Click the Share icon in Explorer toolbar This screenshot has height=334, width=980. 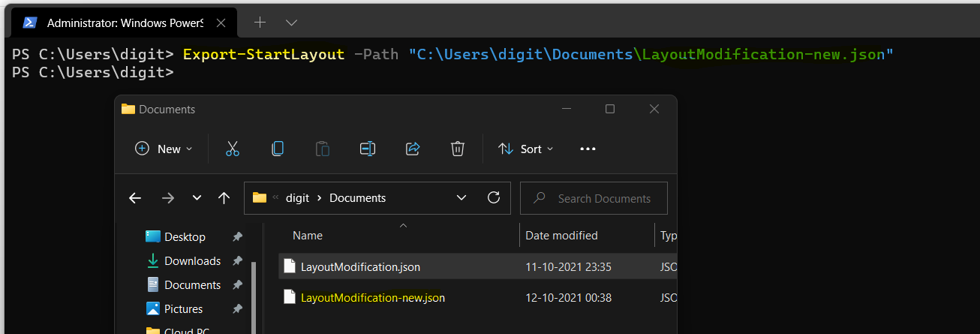click(x=413, y=149)
